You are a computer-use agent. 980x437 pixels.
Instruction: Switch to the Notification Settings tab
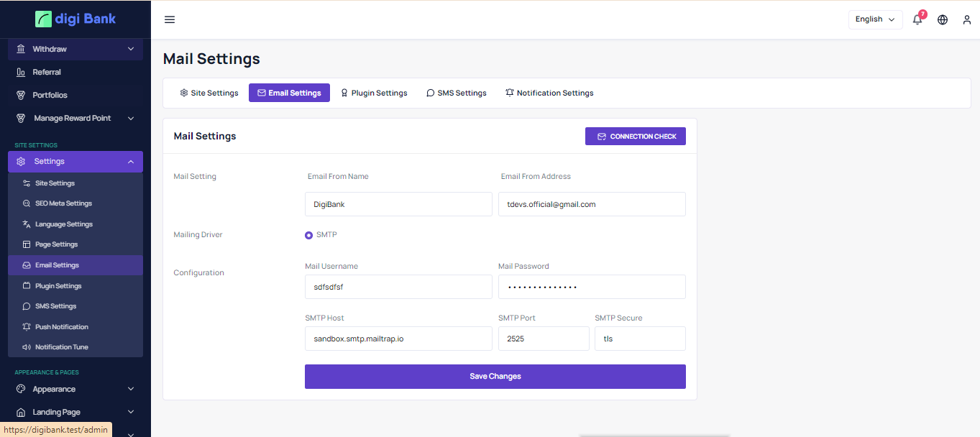[x=549, y=93]
